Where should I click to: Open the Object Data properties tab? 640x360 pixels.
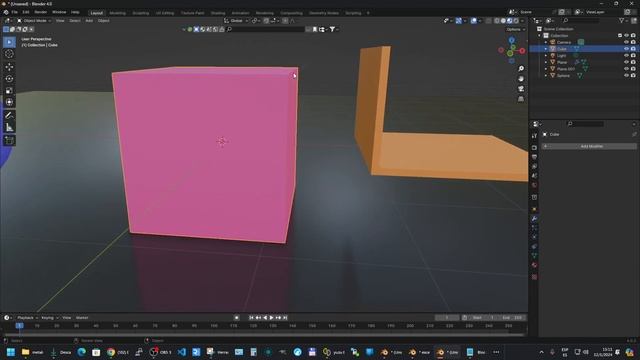coord(534,256)
